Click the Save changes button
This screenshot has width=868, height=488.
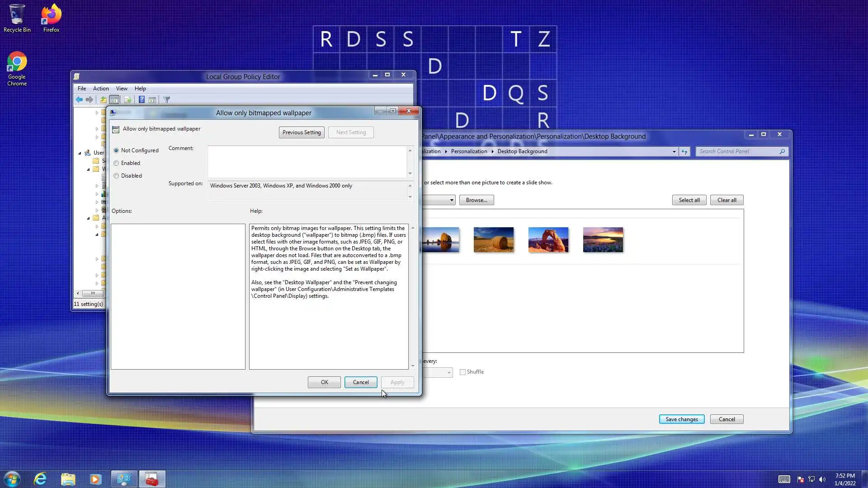tap(681, 419)
